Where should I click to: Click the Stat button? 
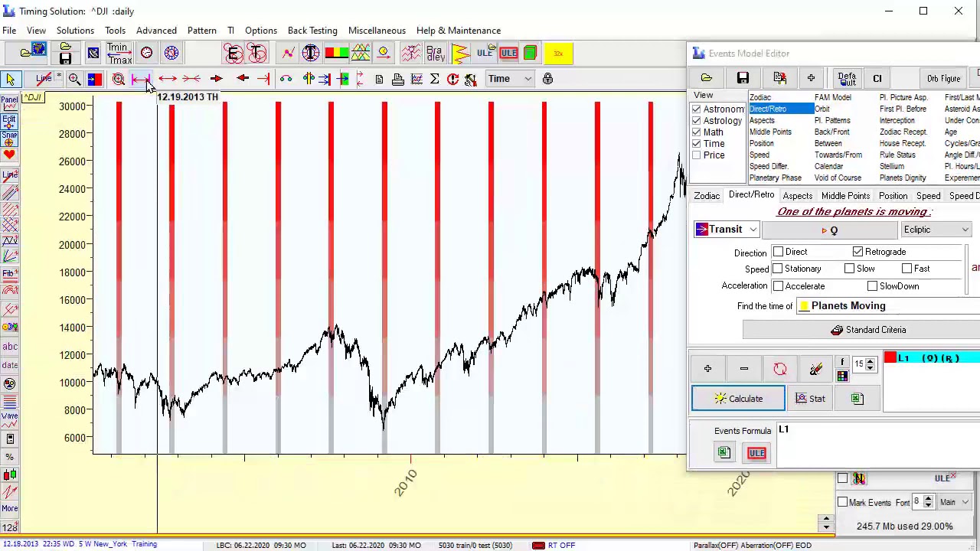[x=810, y=399]
